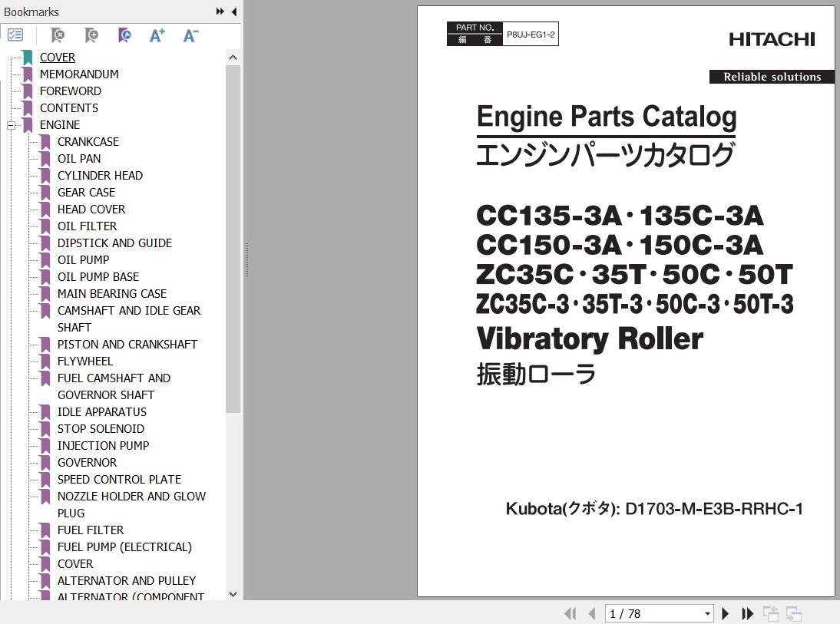
Task: Click the delete bookmark icon
Action: pos(58,35)
